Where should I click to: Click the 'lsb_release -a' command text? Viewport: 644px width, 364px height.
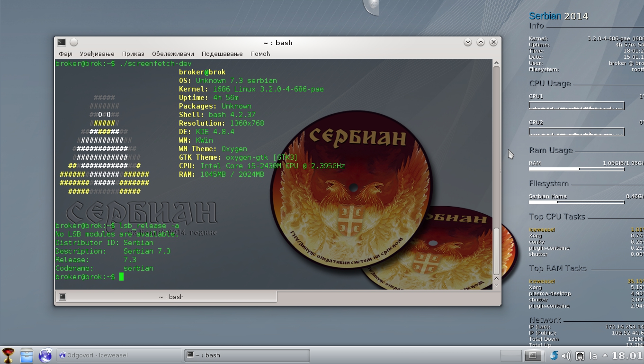149,226
